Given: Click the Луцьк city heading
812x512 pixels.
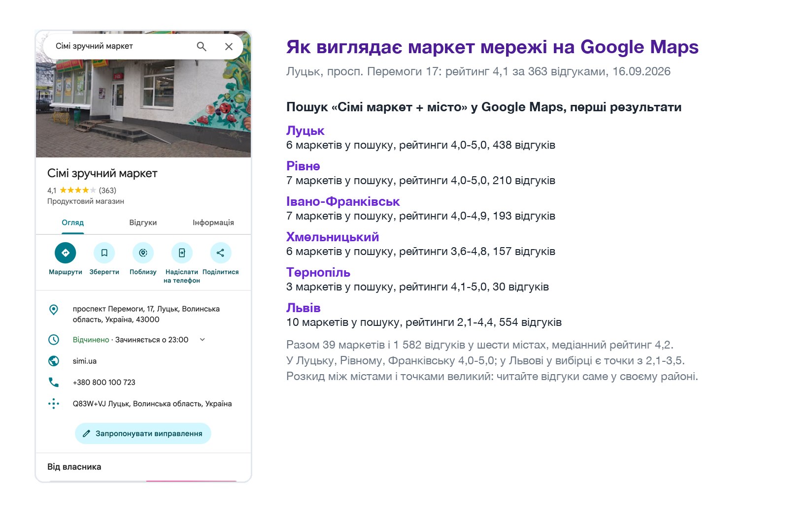Looking at the screenshot, I should pos(305,130).
